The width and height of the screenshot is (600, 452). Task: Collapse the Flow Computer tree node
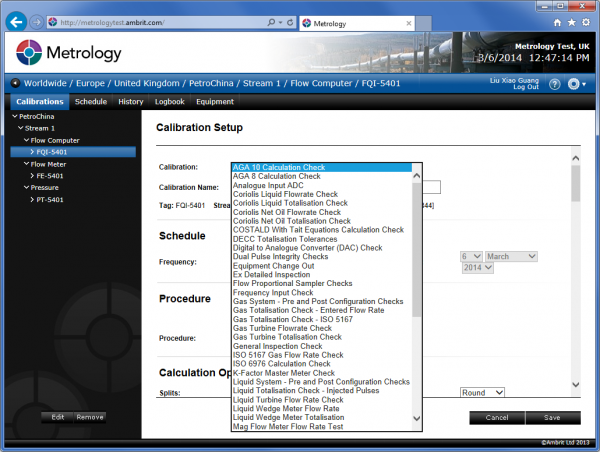[x=26, y=140]
